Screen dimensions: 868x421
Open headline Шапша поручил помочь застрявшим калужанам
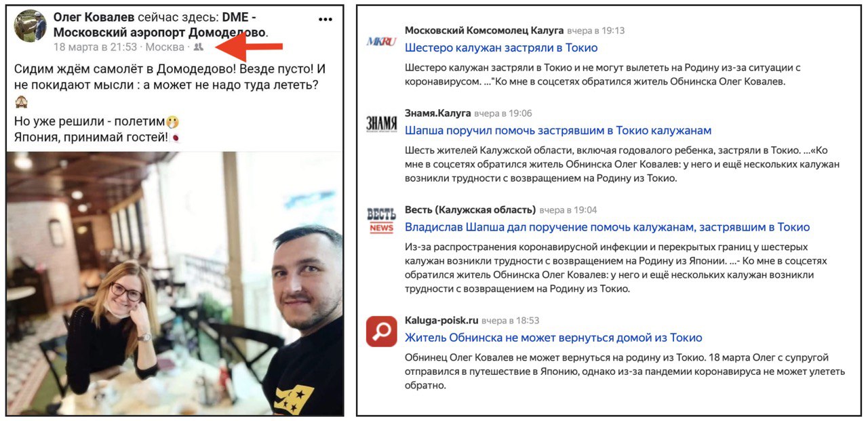click(x=558, y=130)
